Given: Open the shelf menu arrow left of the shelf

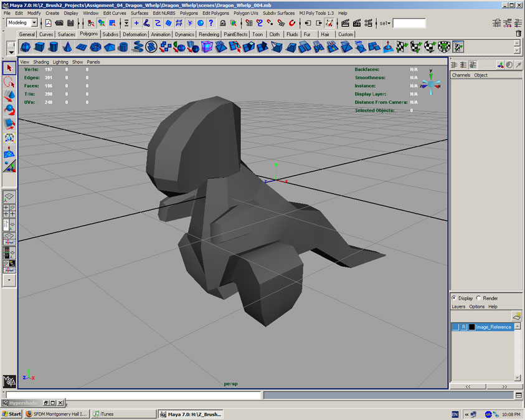Looking at the screenshot, I should (x=11, y=52).
